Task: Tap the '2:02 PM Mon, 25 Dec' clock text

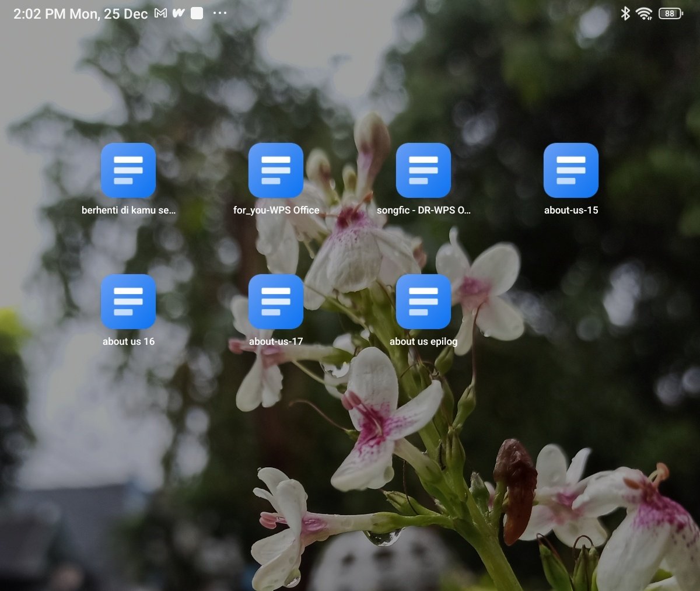Action: coord(80,14)
